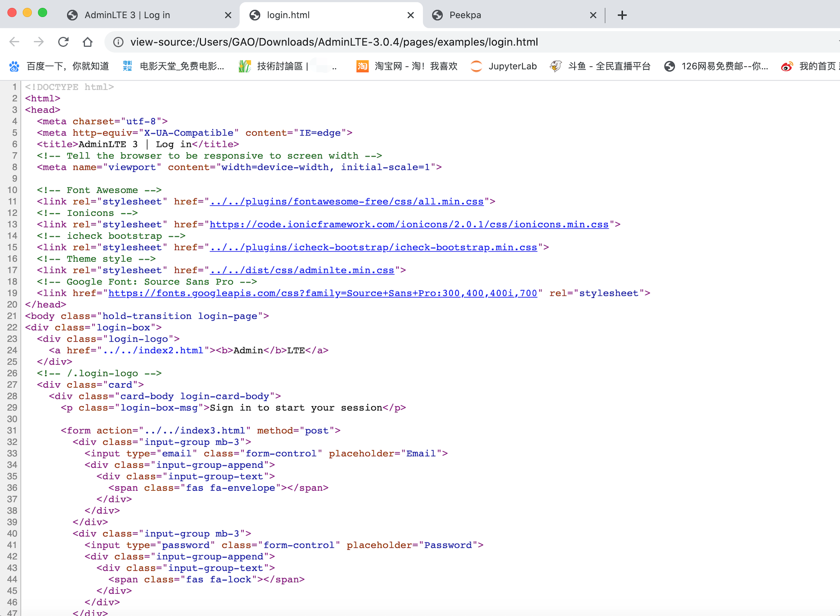Switch to the Peekpa tab
The height and width of the screenshot is (616, 840).
(466, 15)
